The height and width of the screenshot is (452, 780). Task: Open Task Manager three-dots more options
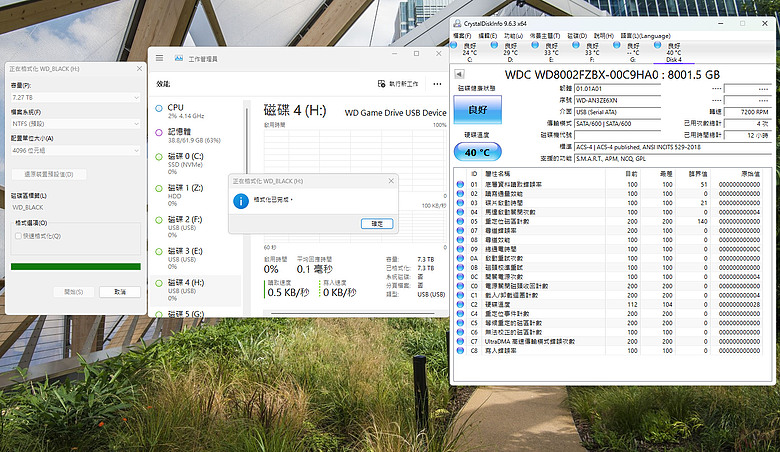point(437,84)
